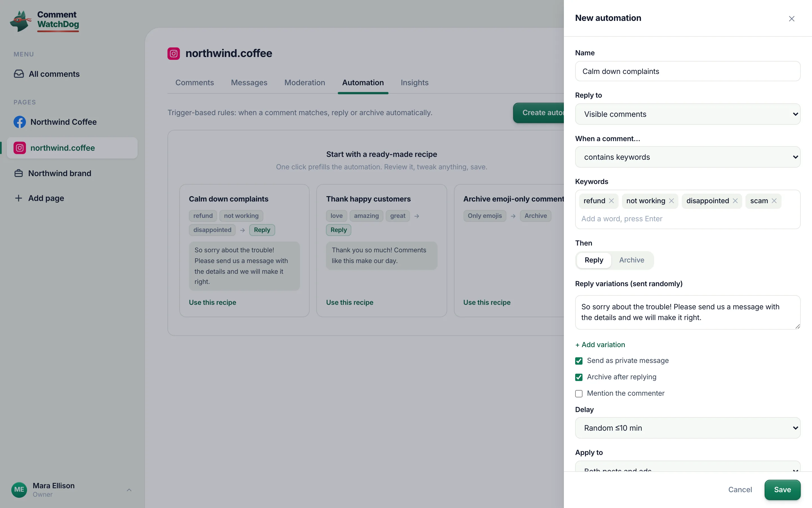
Task: Select the Automation tab
Action: pyautogui.click(x=363, y=83)
